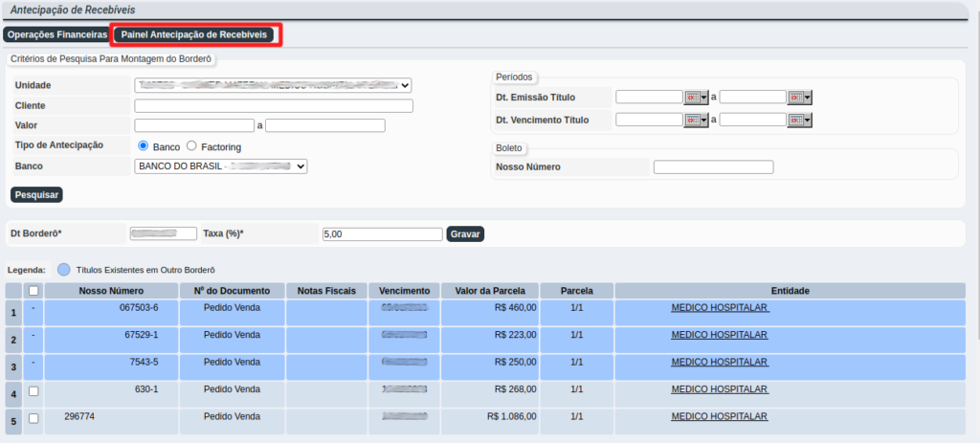
Task: Choose Factoring as Tipo de Antecipação
Action: [191, 146]
